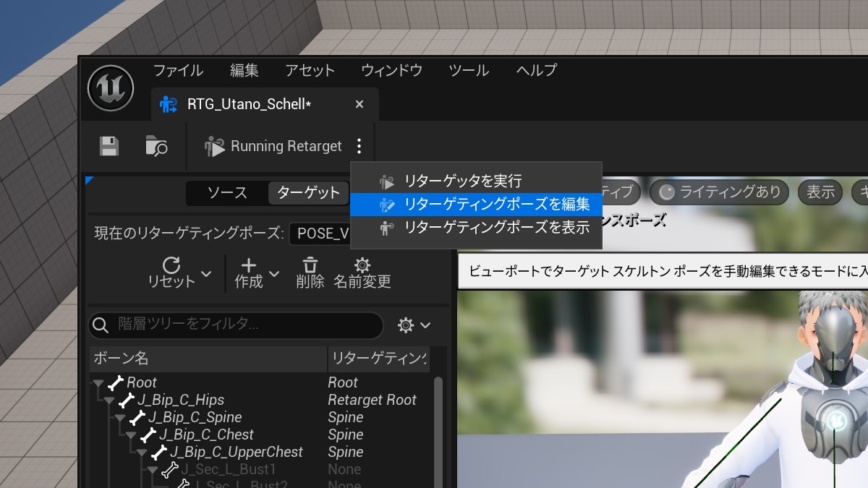The image size is (868, 488).
Task: Click the 削除 trash button
Action: coord(310,273)
